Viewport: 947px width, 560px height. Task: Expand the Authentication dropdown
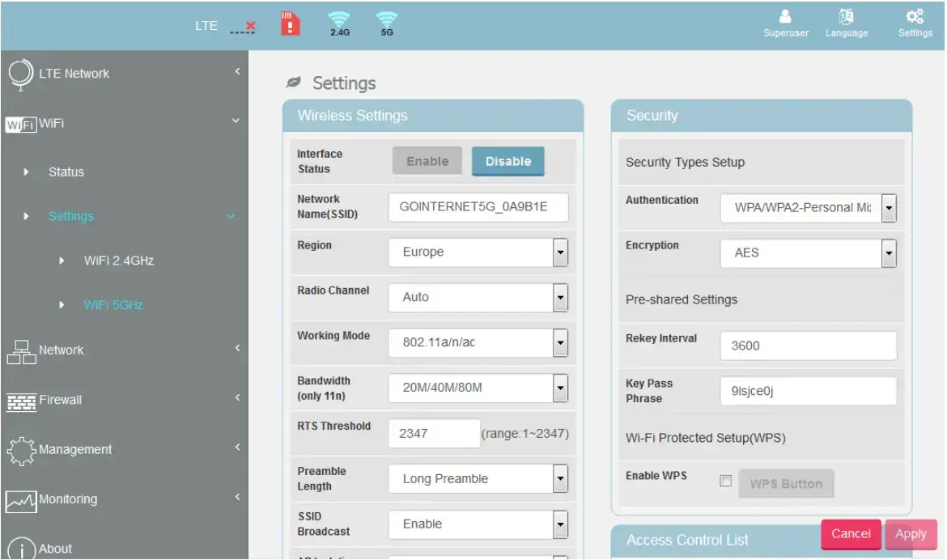[809, 208]
